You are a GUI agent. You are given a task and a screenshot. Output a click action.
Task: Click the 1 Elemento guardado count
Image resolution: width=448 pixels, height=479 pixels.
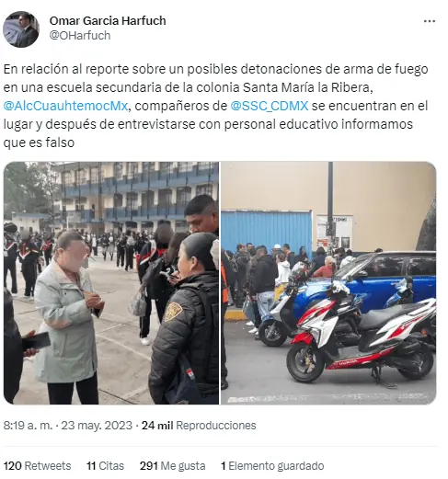click(x=272, y=466)
